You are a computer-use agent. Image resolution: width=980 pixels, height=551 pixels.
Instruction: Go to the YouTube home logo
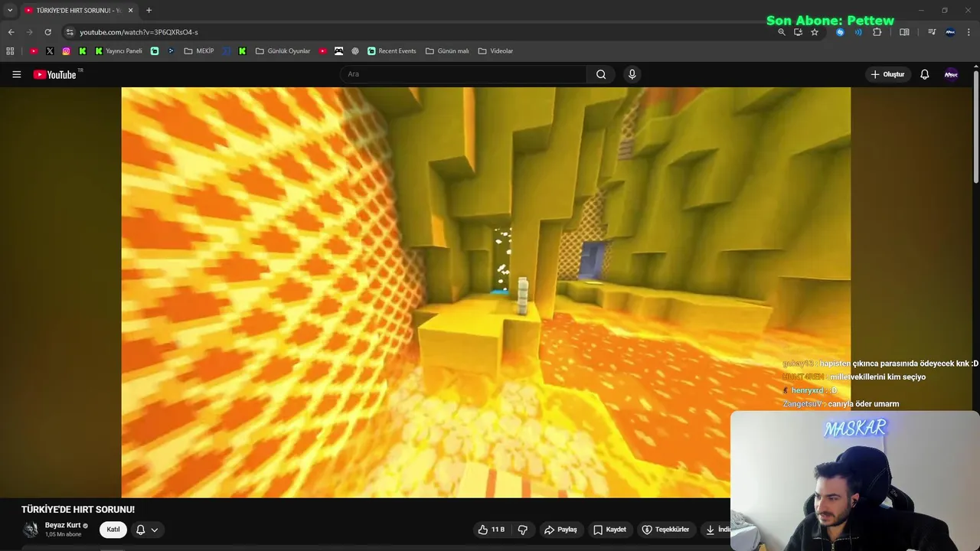[x=55, y=74]
